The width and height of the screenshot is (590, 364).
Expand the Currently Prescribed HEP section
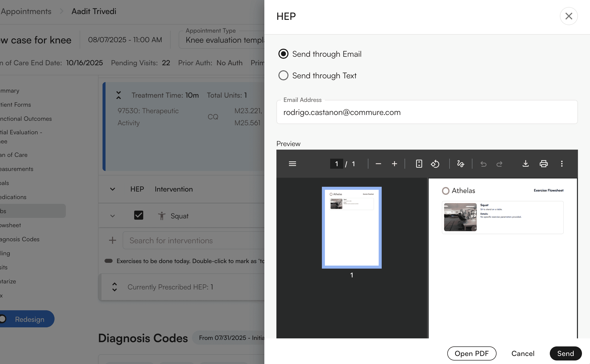tap(114, 287)
